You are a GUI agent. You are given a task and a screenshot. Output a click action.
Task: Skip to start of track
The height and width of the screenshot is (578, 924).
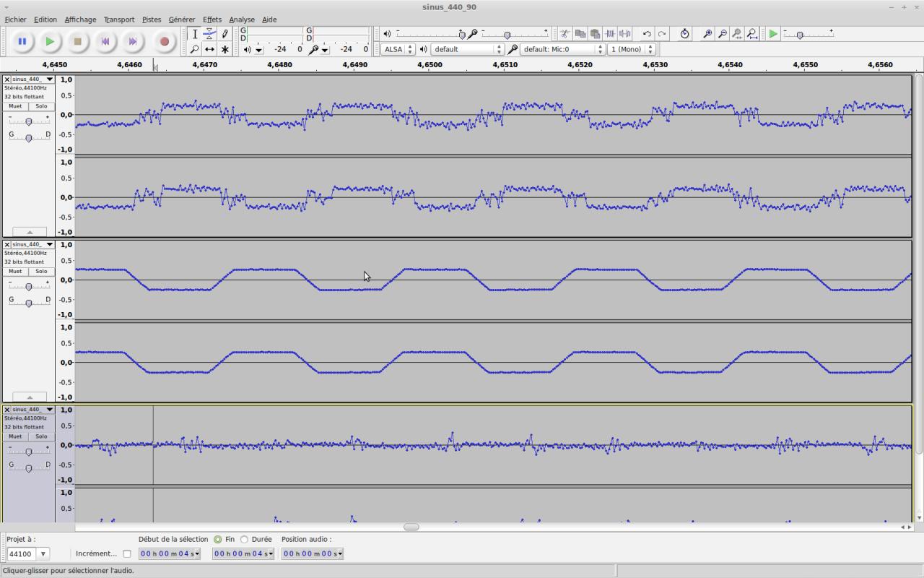click(105, 42)
